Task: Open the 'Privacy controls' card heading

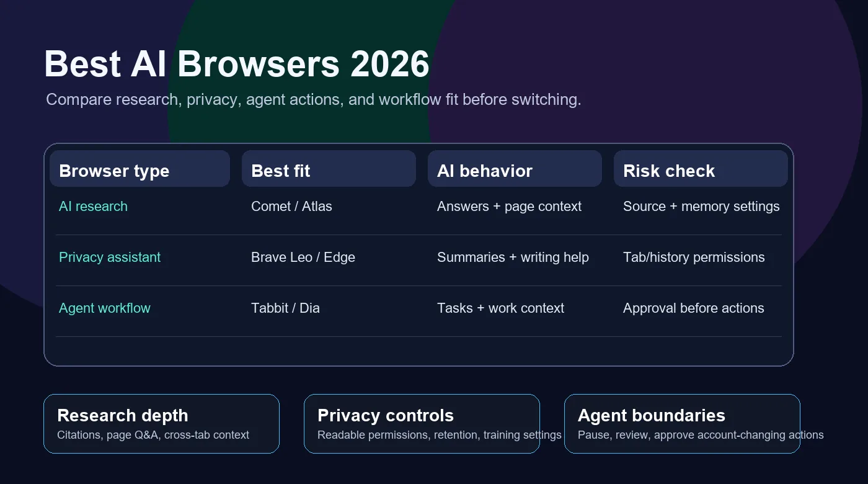Action: tap(386, 416)
